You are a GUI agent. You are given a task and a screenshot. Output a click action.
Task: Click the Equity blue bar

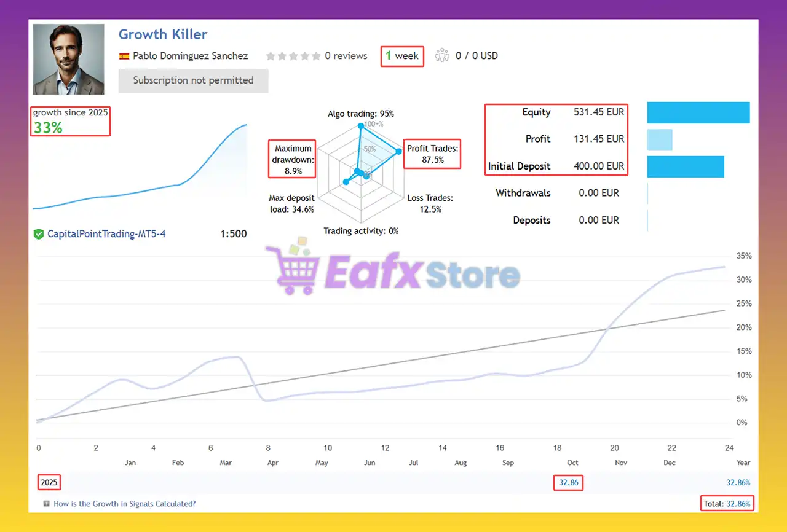click(x=698, y=112)
